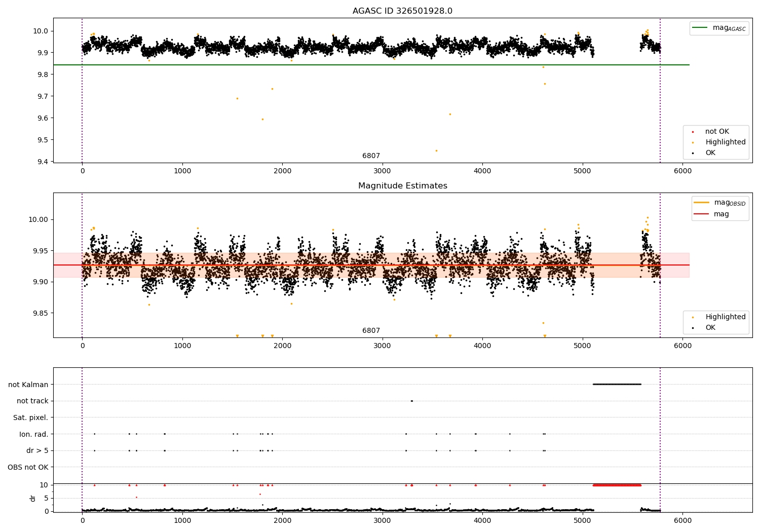Click the 'Magnitude Estimates' panel title
The height and width of the screenshot is (532, 760).
click(x=402, y=186)
